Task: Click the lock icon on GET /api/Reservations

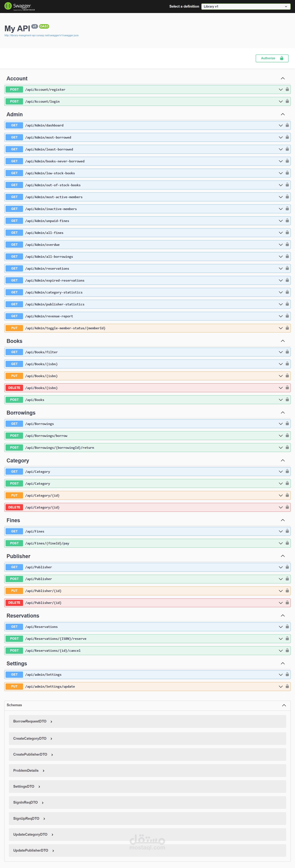Action: pyautogui.click(x=287, y=626)
